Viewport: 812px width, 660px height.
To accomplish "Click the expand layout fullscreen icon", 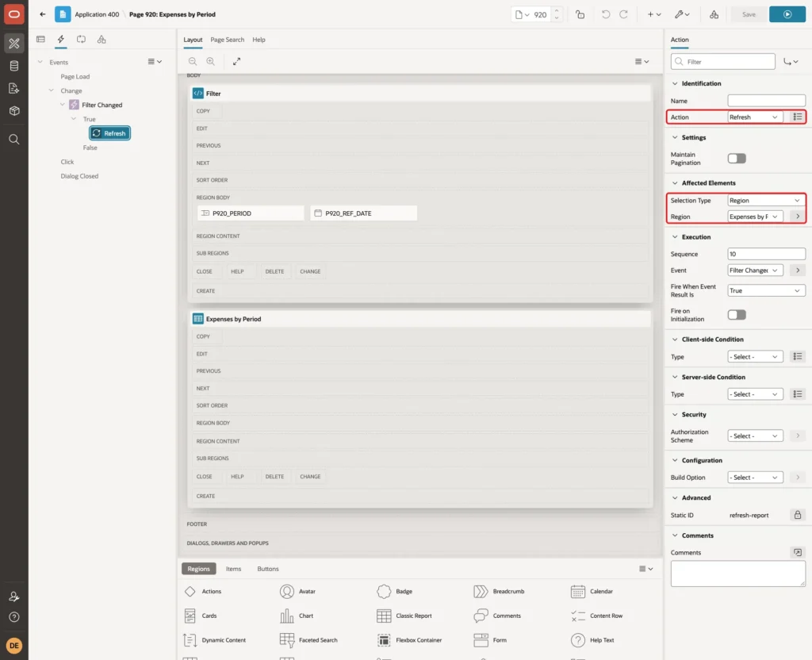I will pyautogui.click(x=236, y=61).
